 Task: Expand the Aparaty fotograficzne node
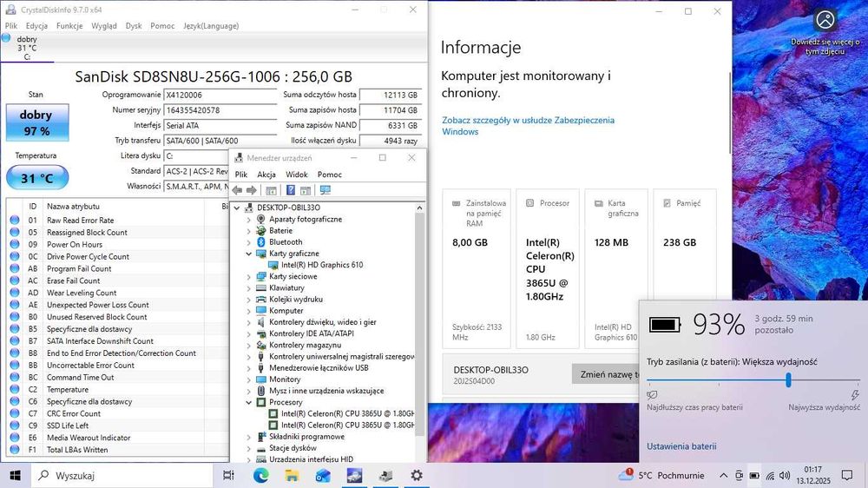click(x=248, y=220)
